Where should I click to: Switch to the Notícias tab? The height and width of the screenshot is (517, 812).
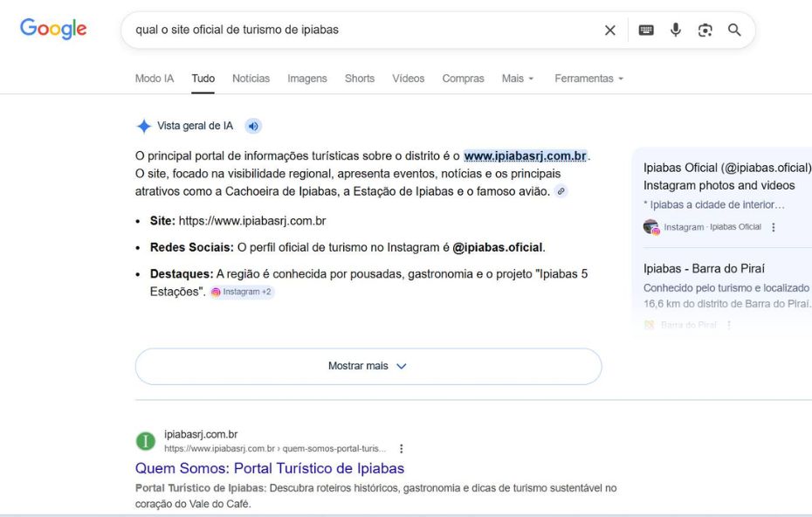tap(251, 79)
